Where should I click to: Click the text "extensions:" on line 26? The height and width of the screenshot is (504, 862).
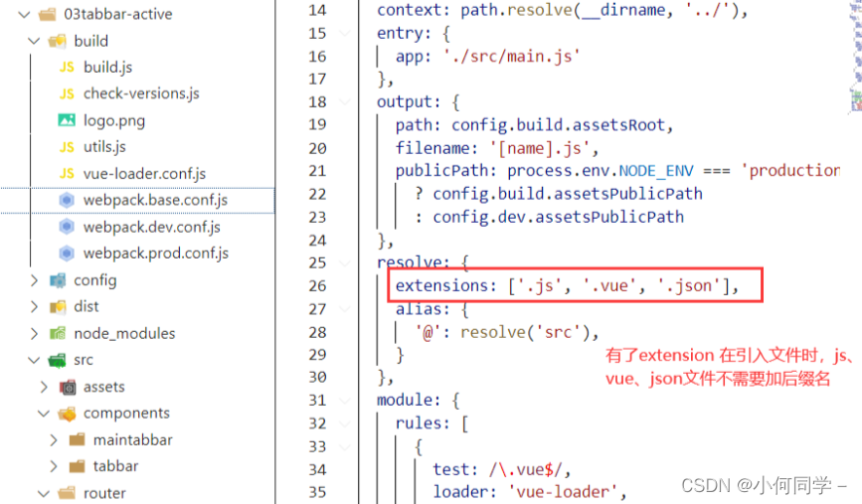pyautogui.click(x=445, y=286)
